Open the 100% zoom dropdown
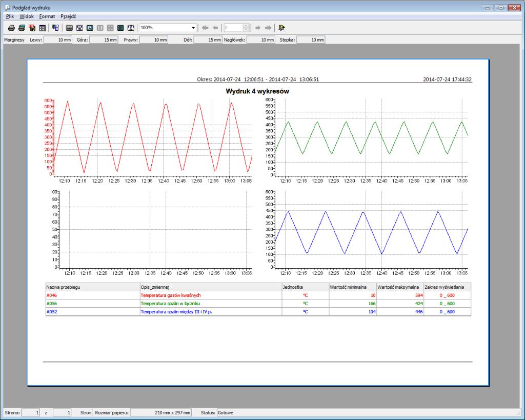This screenshot has width=525, height=420. tap(193, 28)
